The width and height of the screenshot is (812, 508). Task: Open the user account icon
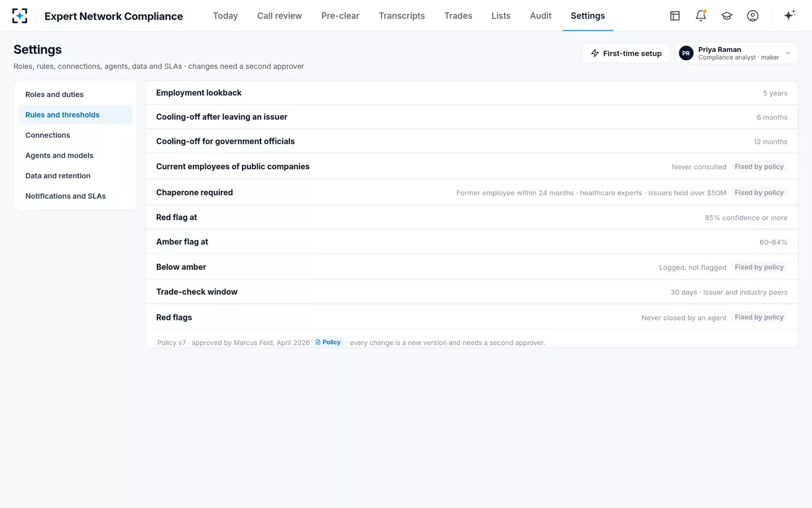click(753, 16)
